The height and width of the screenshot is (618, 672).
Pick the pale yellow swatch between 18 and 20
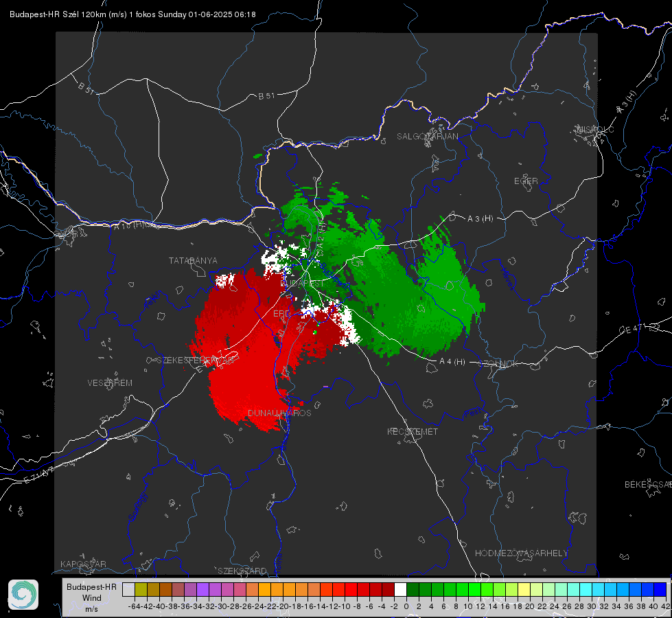click(524, 589)
